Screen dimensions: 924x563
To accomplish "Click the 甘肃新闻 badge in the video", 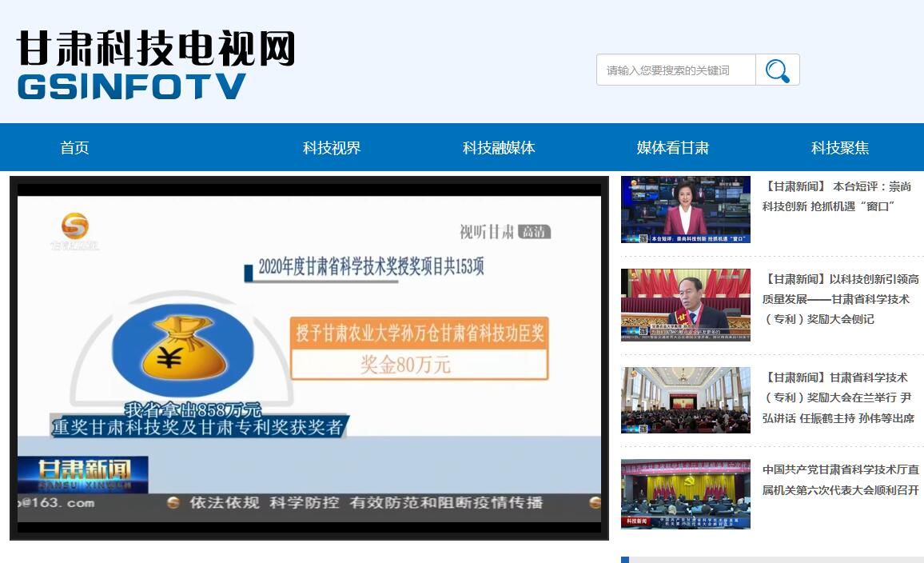I will tap(83, 474).
